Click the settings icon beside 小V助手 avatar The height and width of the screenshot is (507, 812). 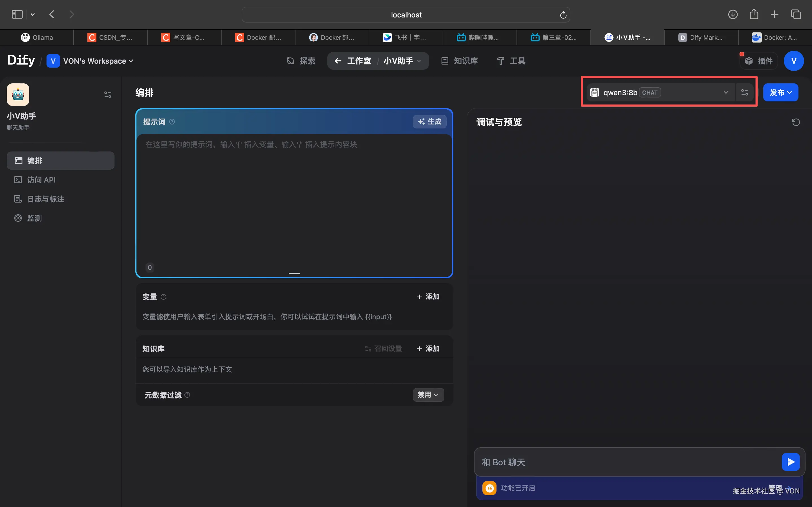tap(107, 94)
